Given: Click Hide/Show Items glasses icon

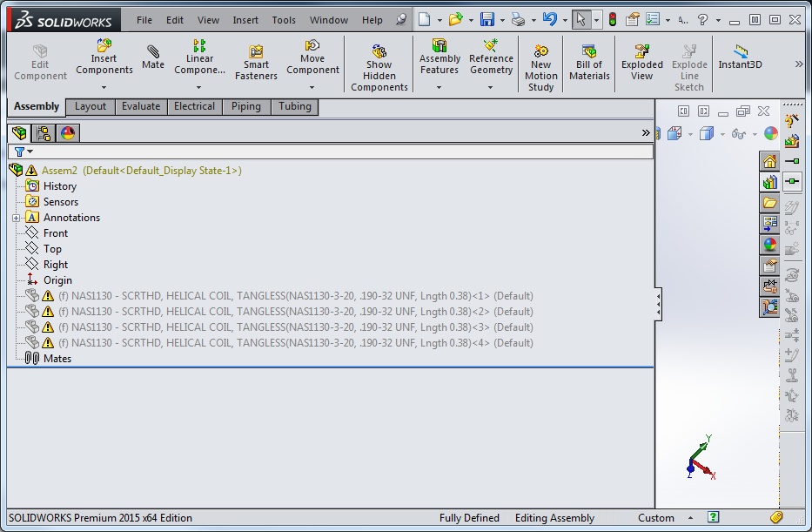Looking at the screenshot, I should pos(739,133).
